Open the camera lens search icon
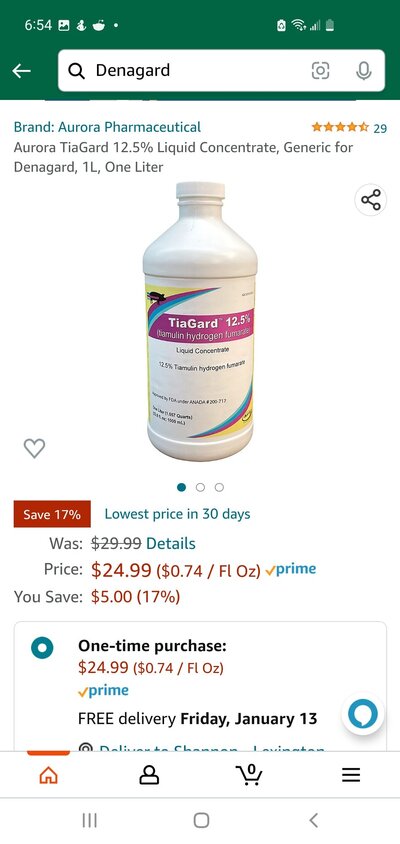 tap(320, 71)
